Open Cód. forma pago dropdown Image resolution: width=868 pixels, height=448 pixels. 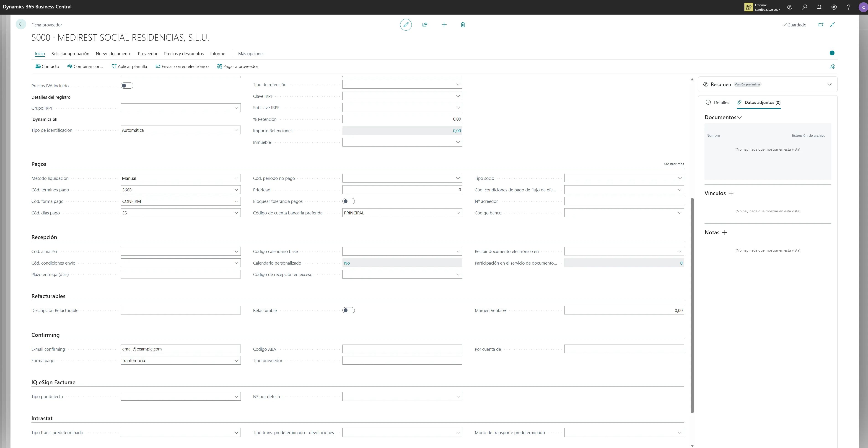coord(236,201)
